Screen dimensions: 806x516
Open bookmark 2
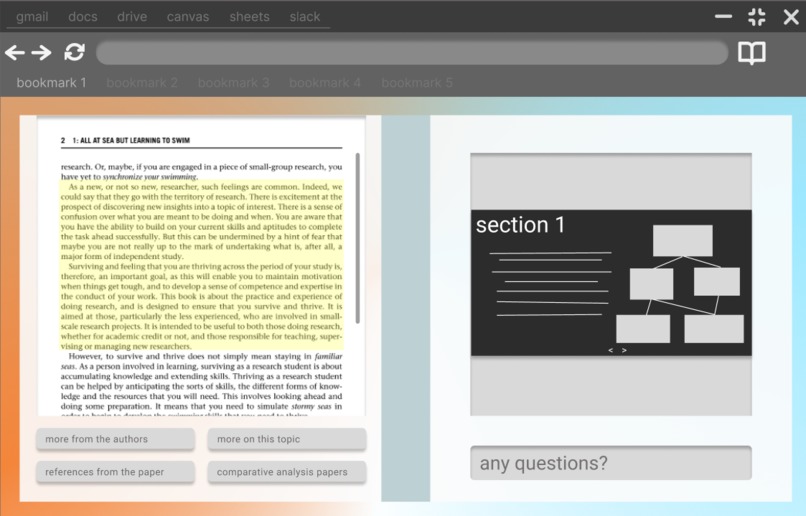[x=142, y=83]
